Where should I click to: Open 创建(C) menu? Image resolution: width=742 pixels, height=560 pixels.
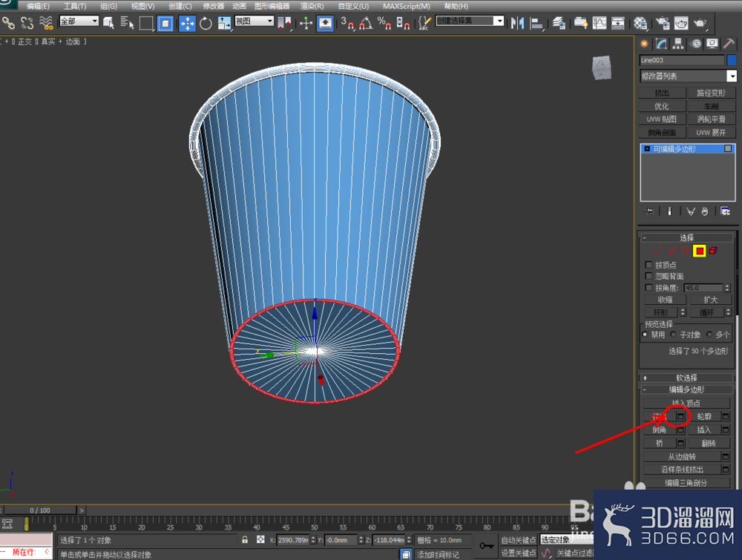coord(180,6)
